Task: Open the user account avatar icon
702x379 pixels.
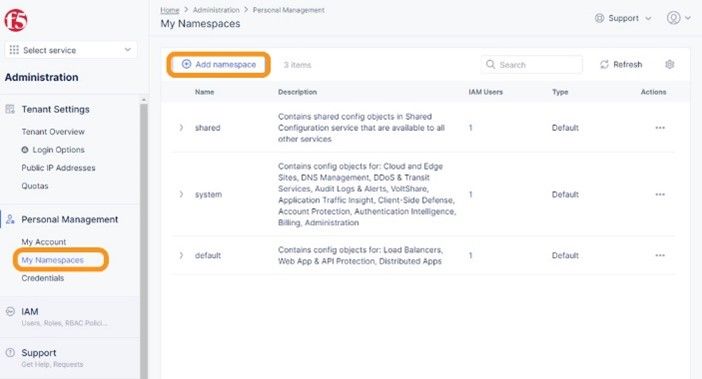Action: tap(673, 18)
